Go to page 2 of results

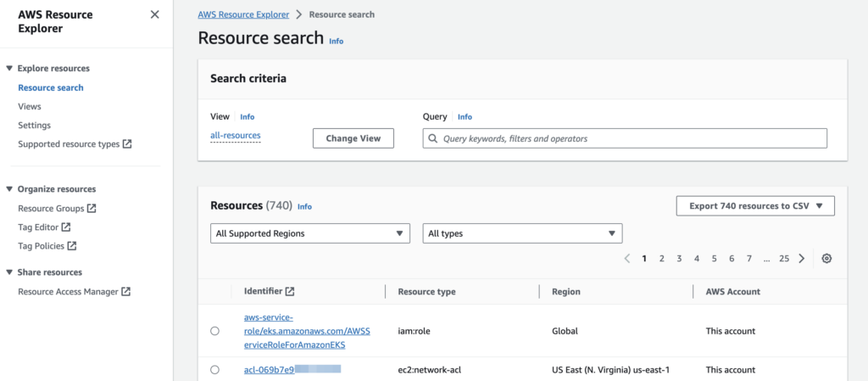tap(661, 259)
